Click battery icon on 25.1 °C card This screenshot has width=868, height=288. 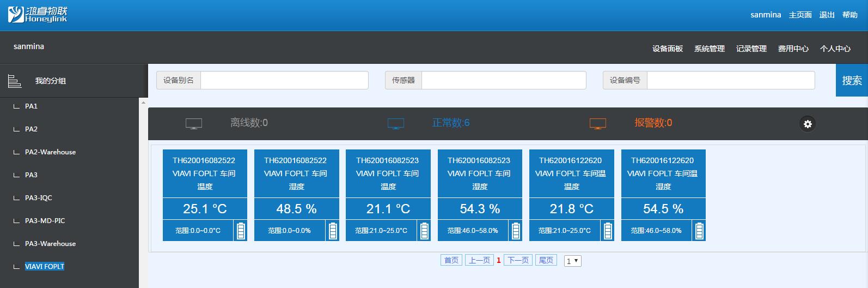coord(241,231)
